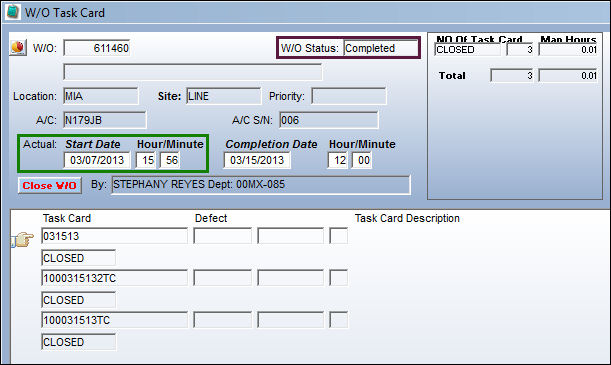The height and width of the screenshot is (365, 611).
Task: Click the By field with STEPHANY REYES
Action: (261, 185)
